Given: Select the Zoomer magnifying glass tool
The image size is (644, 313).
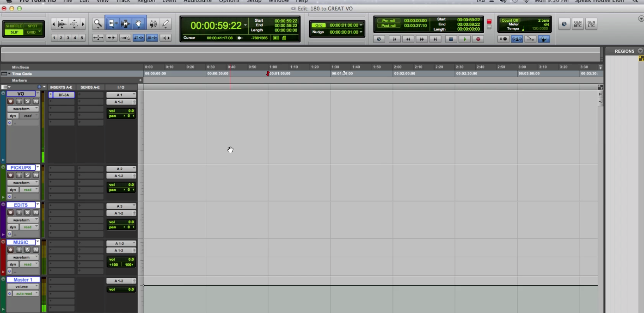Looking at the screenshot, I should coord(98,24).
